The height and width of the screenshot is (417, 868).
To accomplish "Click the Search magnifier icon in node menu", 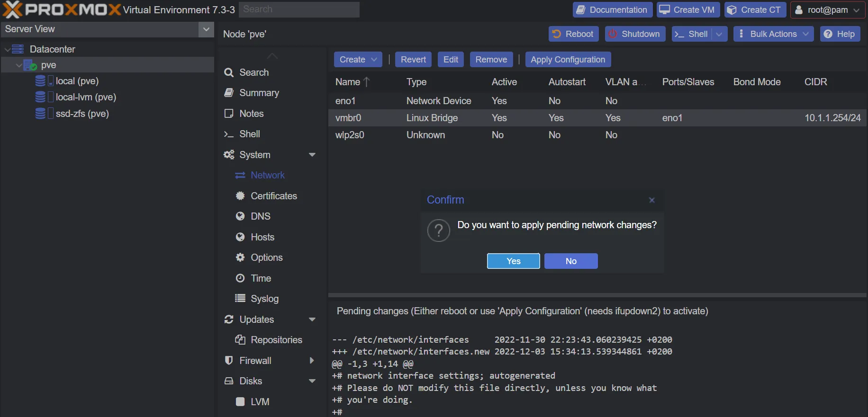I will point(229,72).
